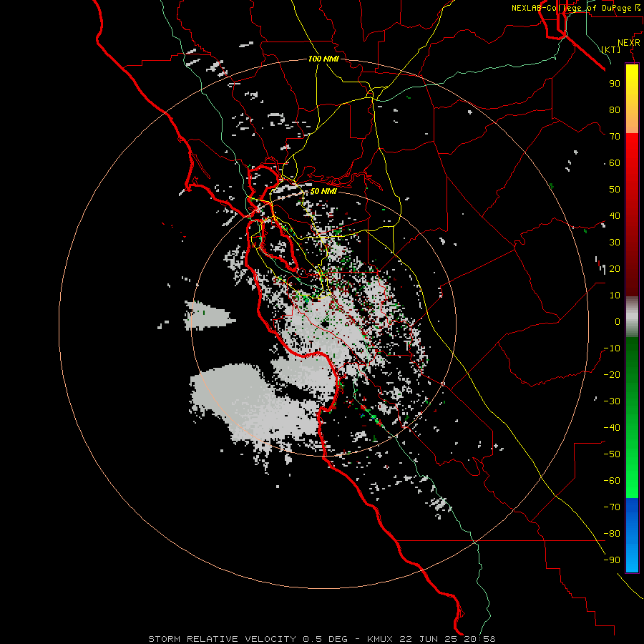Image resolution: width=644 pixels, height=644 pixels.
Task: Click the -20 value on velocity scale
Action: 612,374
